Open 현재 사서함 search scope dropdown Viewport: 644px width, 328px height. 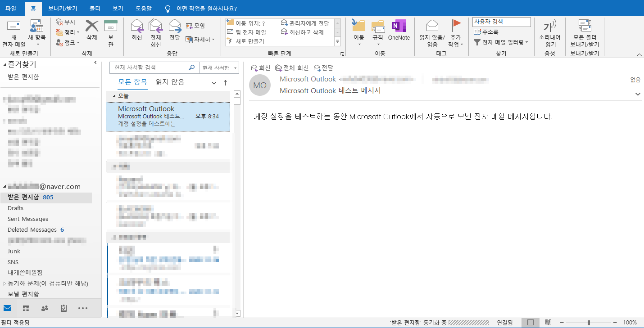(x=219, y=67)
